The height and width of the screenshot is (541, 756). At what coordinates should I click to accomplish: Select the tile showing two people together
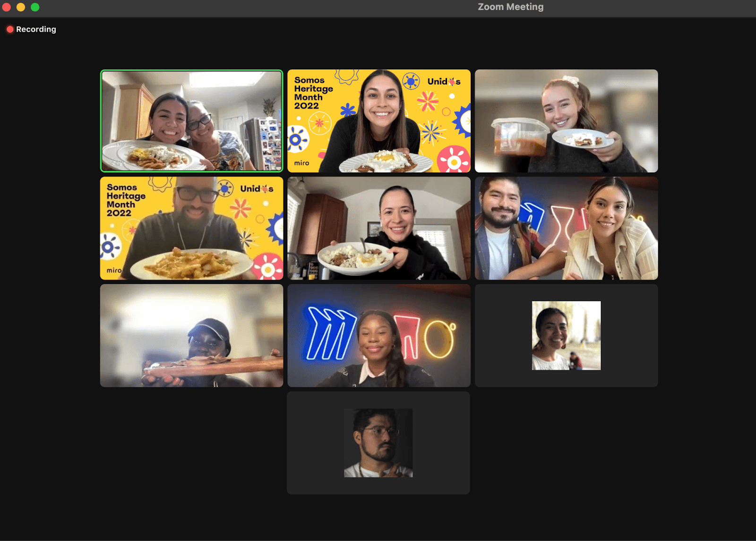coord(566,228)
